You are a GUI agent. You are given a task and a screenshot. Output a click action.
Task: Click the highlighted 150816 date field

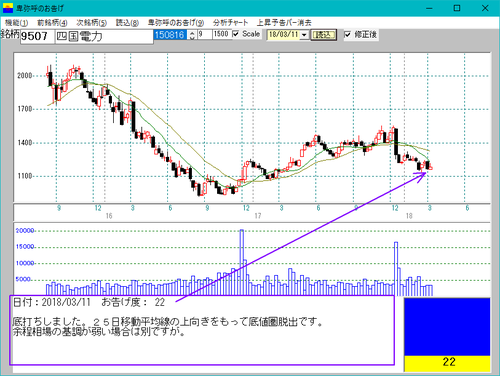(170, 35)
